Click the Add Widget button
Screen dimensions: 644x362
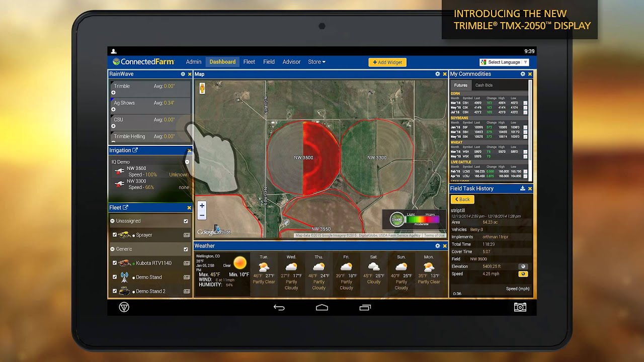click(387, 62)
